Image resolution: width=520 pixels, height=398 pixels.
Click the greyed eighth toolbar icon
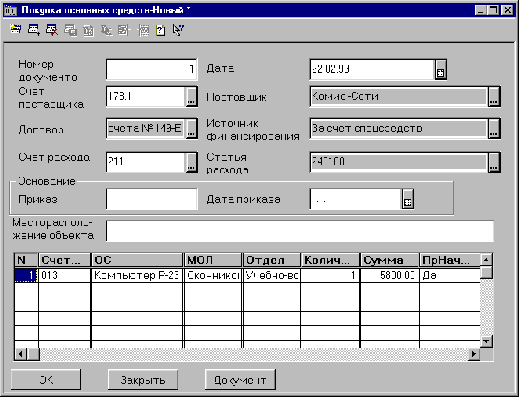pyautogui.click(x=143, y=30)
